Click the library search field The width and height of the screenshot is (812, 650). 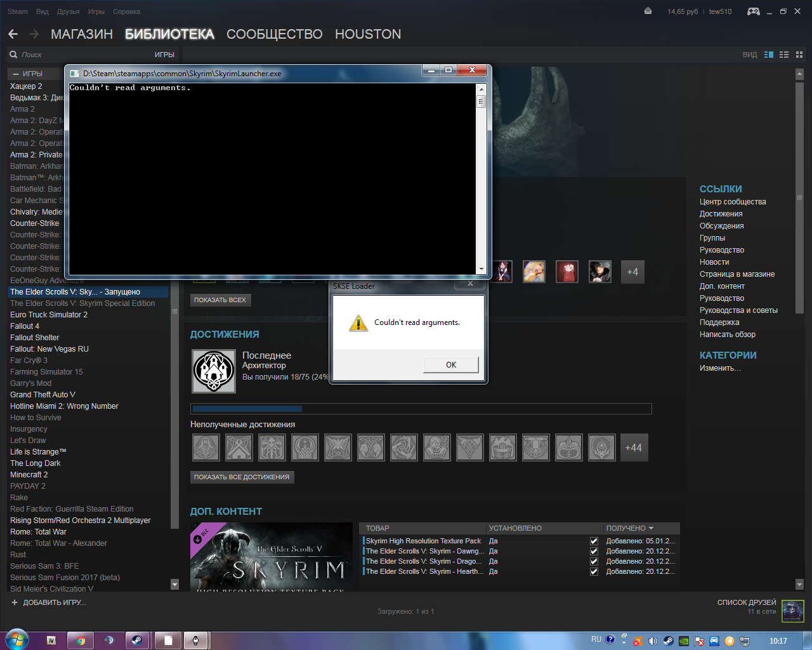point(86,55)
